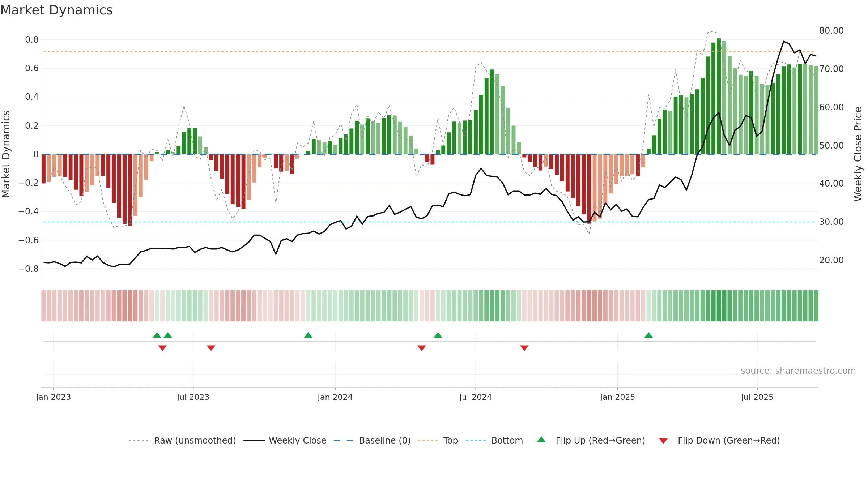Screen dimensions: 868x488
Task: Click the red Flip Down legend triangle icon
Action: pyautogui.click(x=663, y=441)
